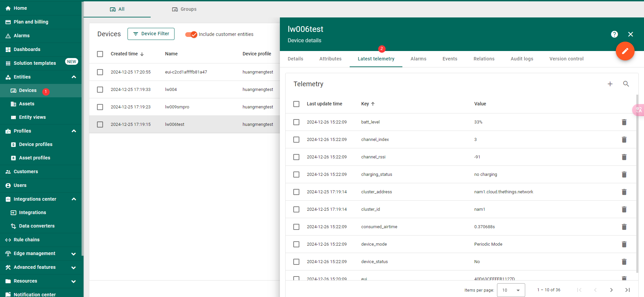Switch to the Attributes tab

click(331, 59)
